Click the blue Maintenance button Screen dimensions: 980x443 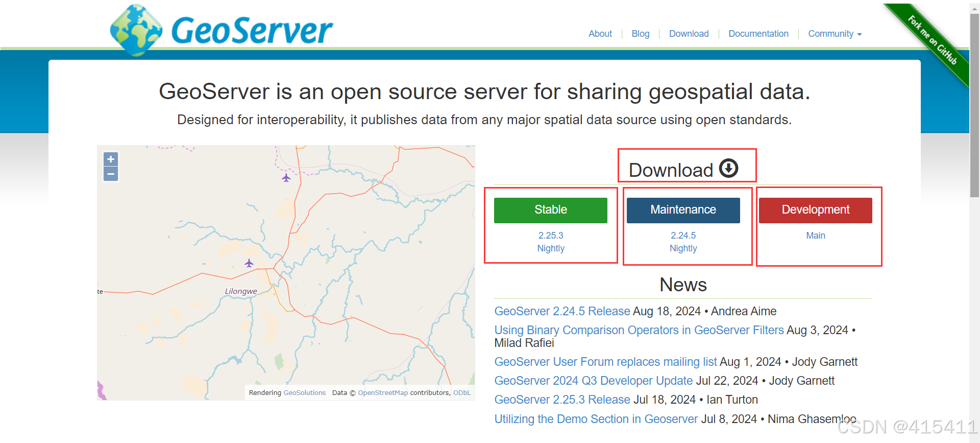[x=683, y=210]
